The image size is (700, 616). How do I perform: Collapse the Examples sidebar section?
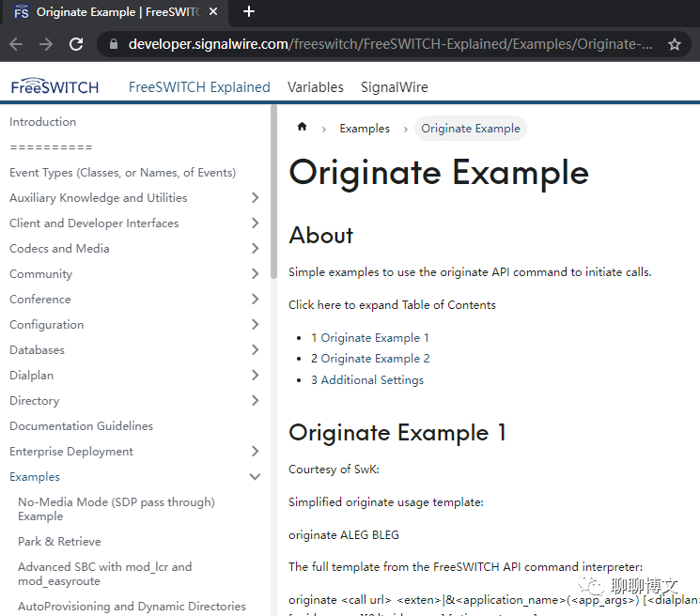(255, 477)
